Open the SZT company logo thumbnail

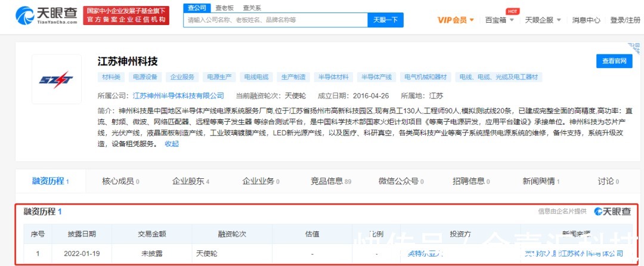tap(56, 79)
